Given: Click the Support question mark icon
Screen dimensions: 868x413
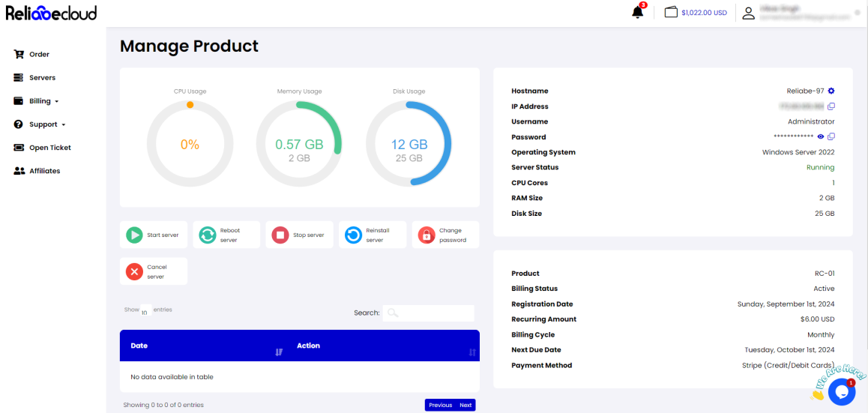Looking at the screenshot, I should pos(19,124).
